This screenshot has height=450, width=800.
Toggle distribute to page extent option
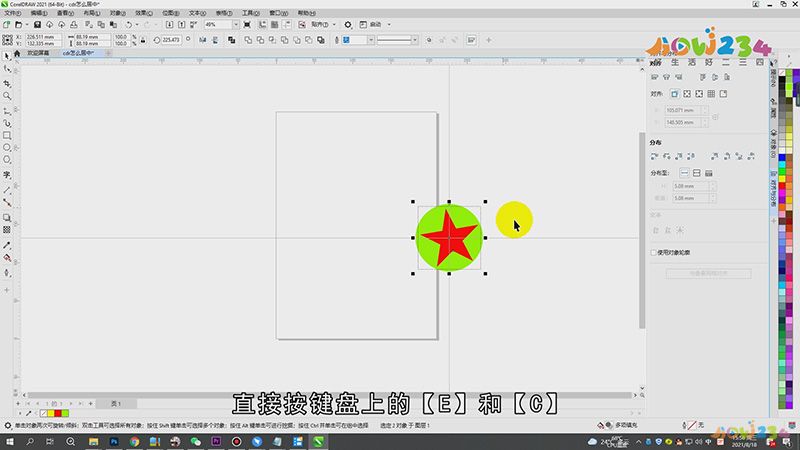(696, 173)
